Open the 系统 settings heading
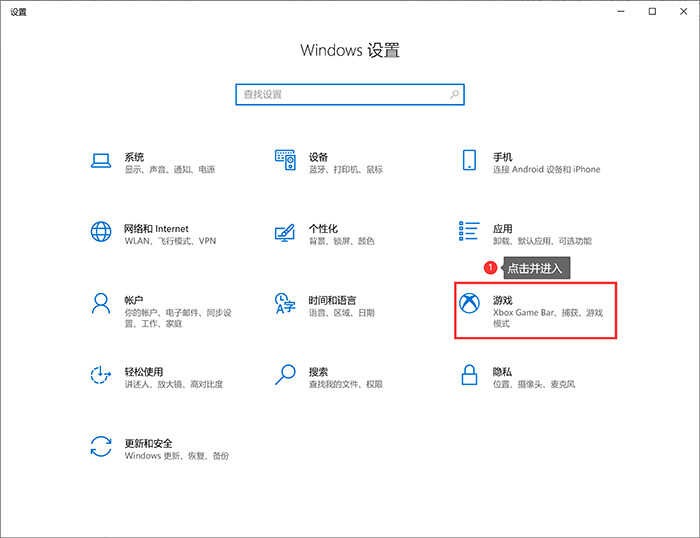The height and width of the screenshot is (538, 700). 134,157
